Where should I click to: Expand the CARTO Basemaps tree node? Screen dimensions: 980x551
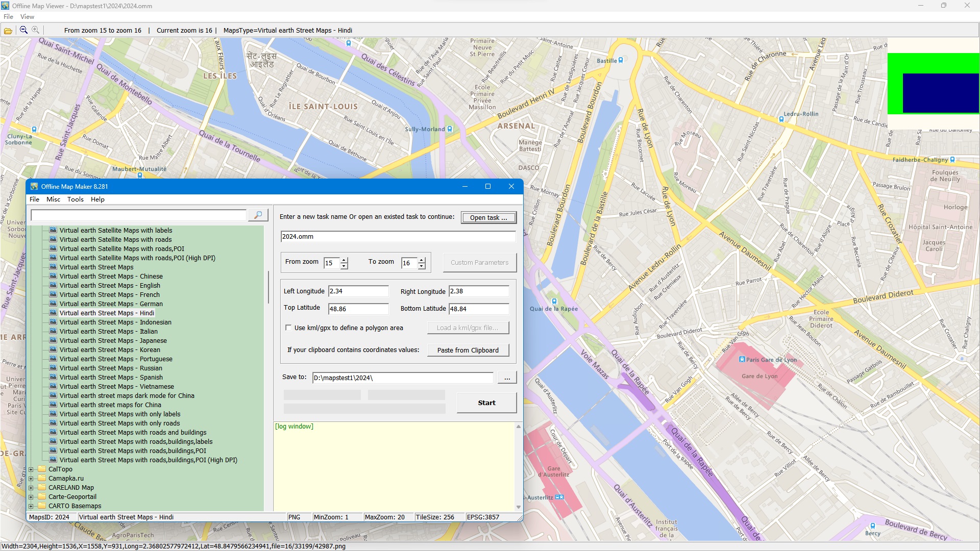(x=31, y=506)
